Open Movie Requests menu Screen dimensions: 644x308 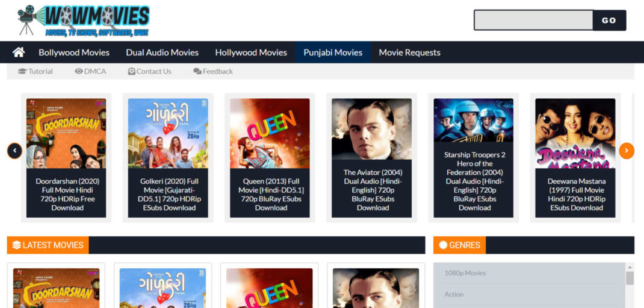click(x=409, y=52)
